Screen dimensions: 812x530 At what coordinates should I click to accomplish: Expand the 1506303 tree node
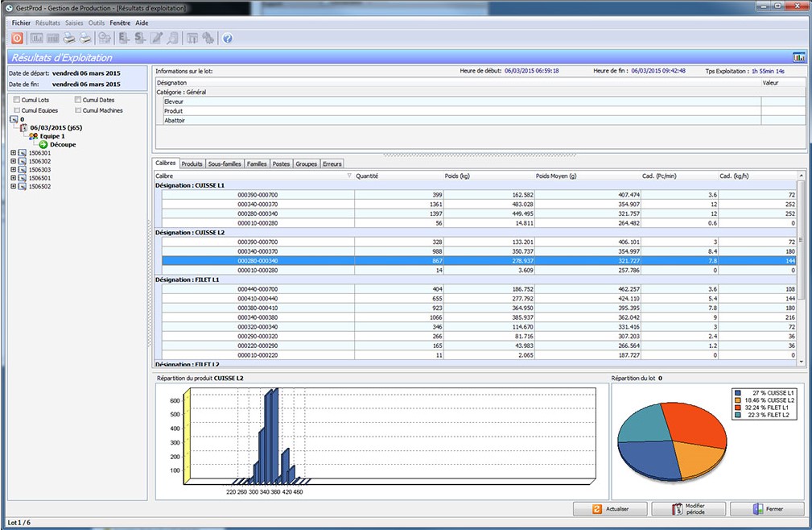(x=13, y=170)
